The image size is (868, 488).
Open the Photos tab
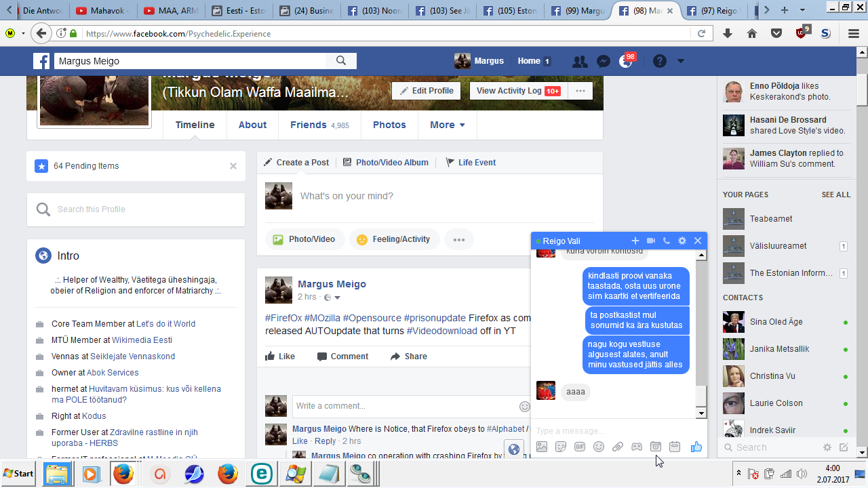coord(389,125)
